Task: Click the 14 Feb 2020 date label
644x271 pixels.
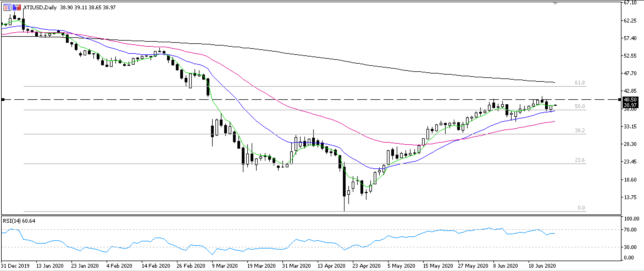Action: pyautogui.click(x=156, y=266)
